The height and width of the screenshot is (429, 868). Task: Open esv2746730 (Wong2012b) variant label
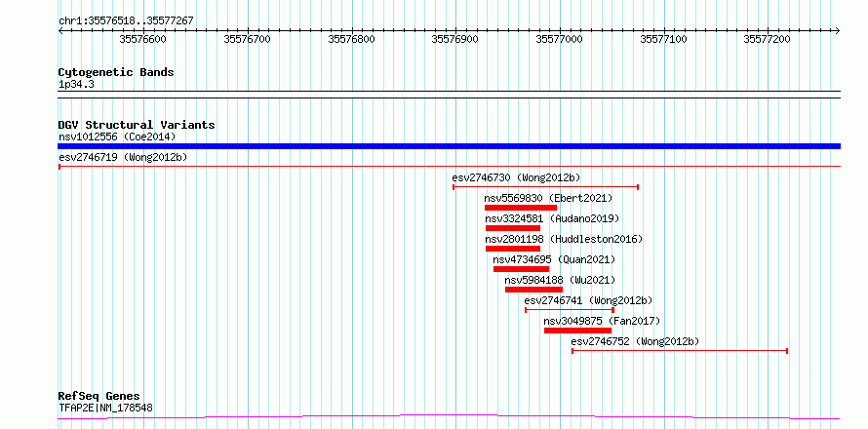pyautogui.click(x=516, y=177)
